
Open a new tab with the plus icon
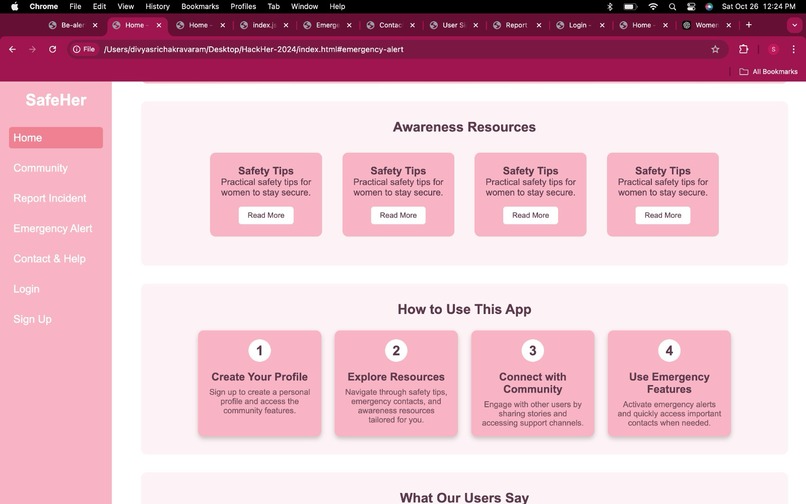click(748, 25)
